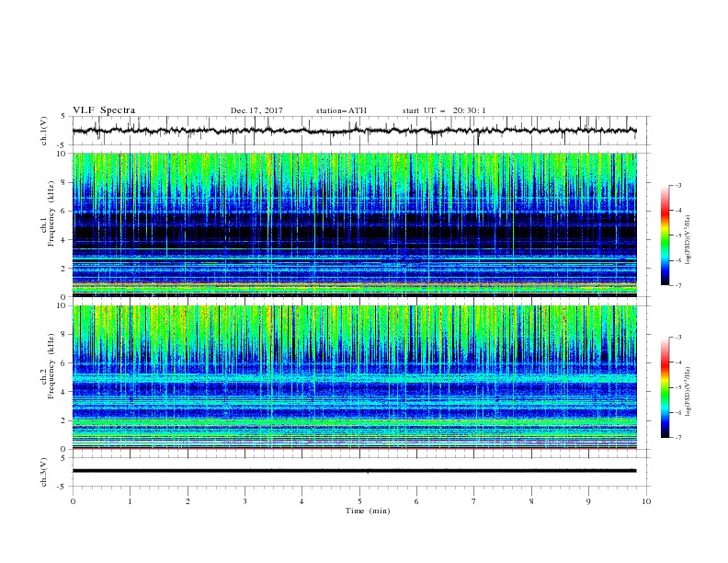
Task: Click the "4" kHz tick on ch.2 spectrogram
Action: click(x=65, y=392)
